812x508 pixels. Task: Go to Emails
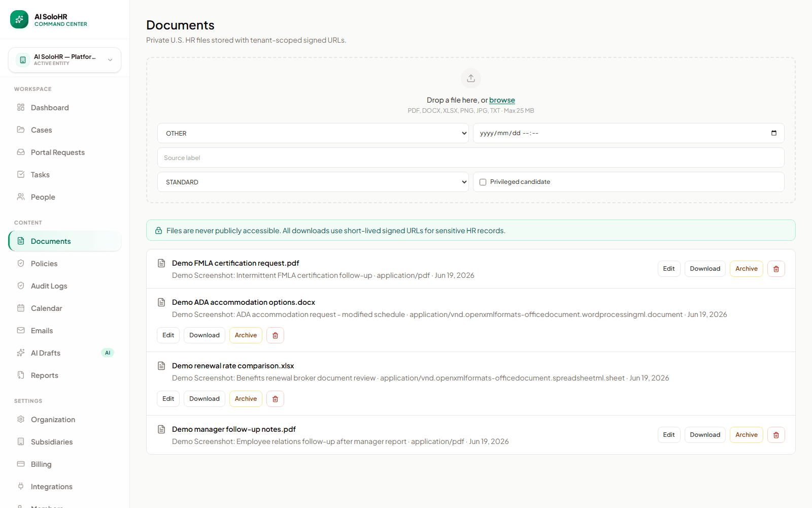(x=64, y=331)
